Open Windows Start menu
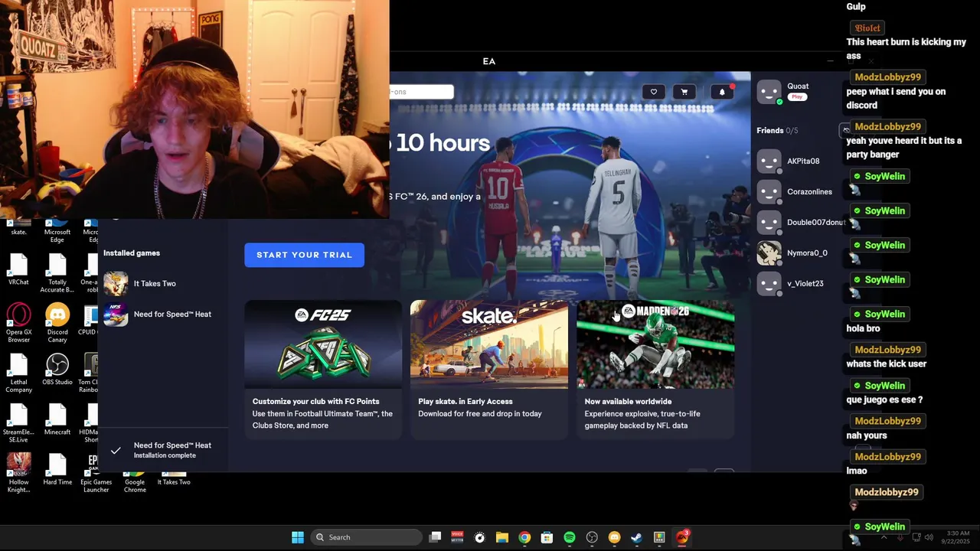The width and height of the screenshot is (980, 551). point(298,537)
